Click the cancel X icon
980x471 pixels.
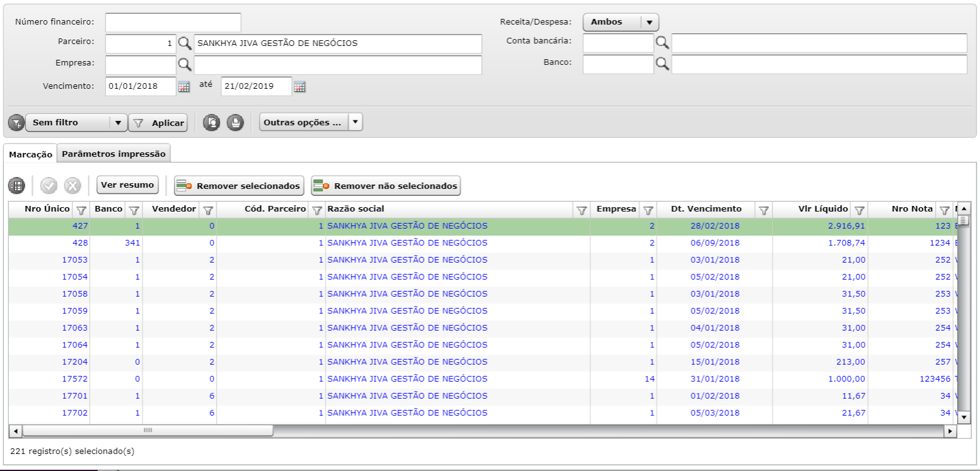pyautogui.click(x=72, y=186)
